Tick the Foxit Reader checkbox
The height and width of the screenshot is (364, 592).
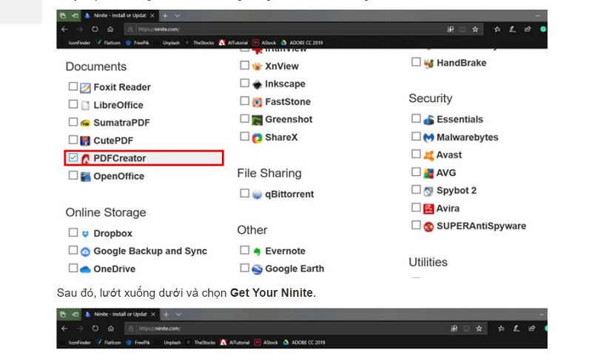pos(73,87)
